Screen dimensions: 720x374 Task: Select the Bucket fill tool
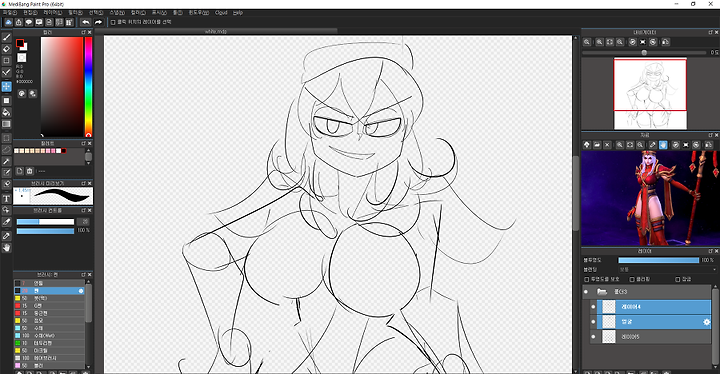tap(6, 113)
